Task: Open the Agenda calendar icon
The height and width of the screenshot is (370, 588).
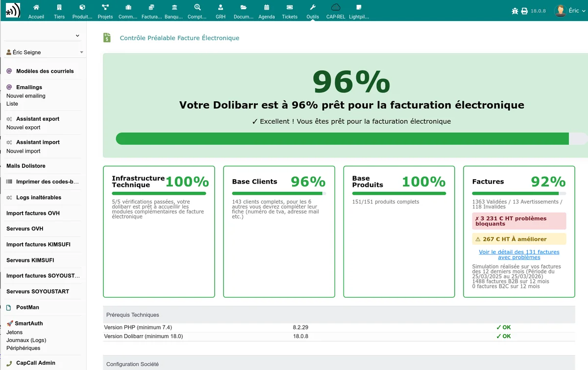Action: point(267,7)
